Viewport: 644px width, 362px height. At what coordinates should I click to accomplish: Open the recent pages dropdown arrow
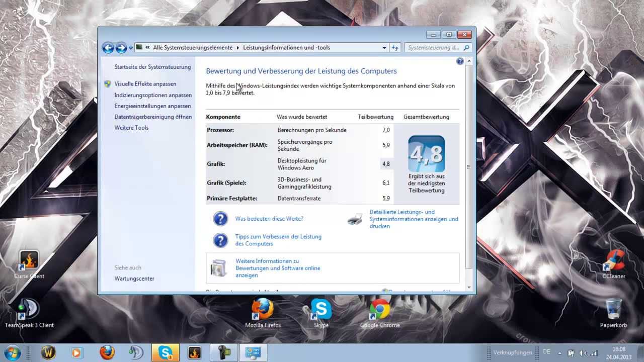(131, 48)
